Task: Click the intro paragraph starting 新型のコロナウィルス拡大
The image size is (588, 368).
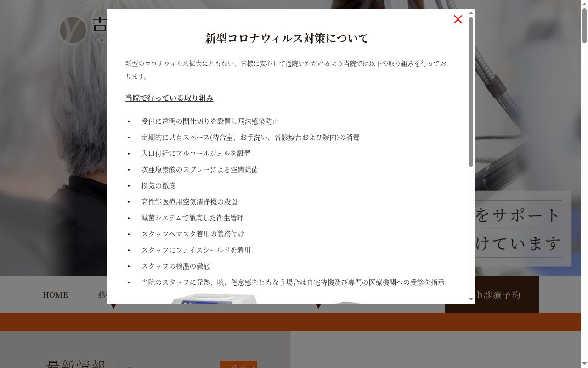Action: (286, 70)
